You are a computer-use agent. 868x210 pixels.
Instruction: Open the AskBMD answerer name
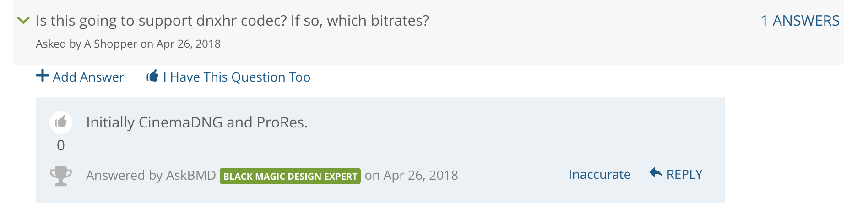coord(191,175)
